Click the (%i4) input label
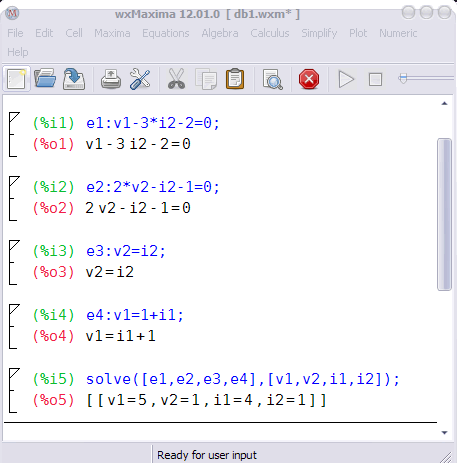This screenshot has height=463, width=457. [53, 315]
